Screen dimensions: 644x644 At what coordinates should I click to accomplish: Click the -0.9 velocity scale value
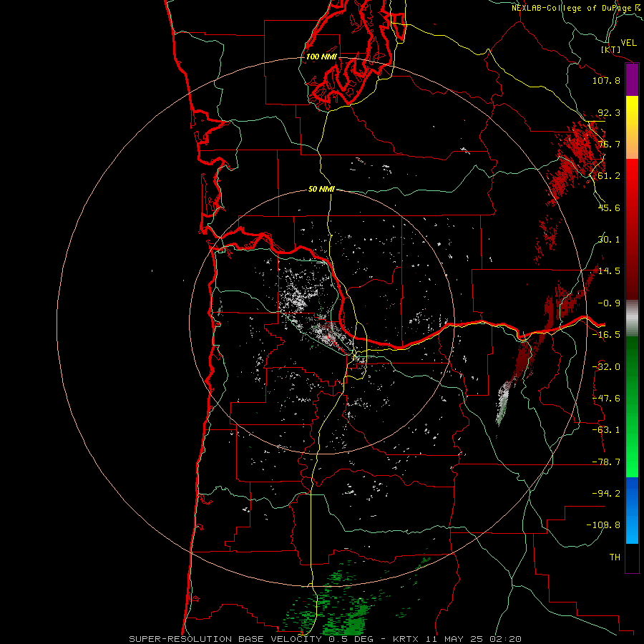click(609, 303)
